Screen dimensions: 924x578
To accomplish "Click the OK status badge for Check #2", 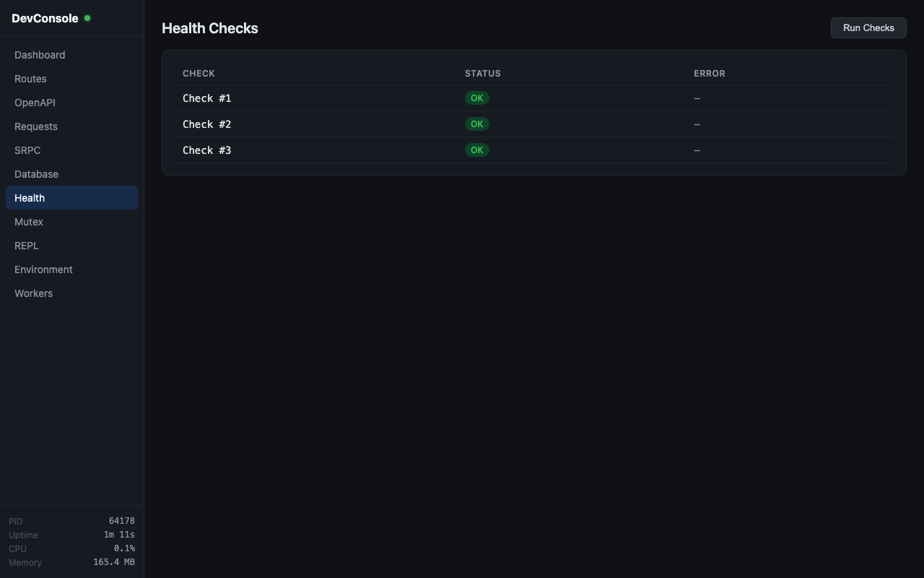I will tap(476, 124).
